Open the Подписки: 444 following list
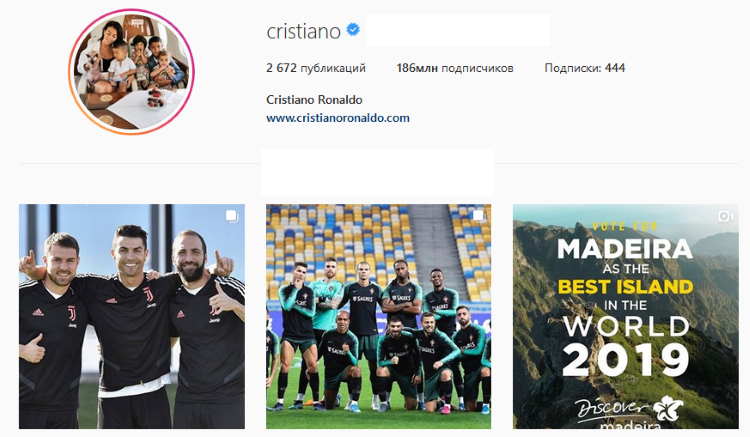The height and width of the screenshot is (437, 750). click(585, 68)
